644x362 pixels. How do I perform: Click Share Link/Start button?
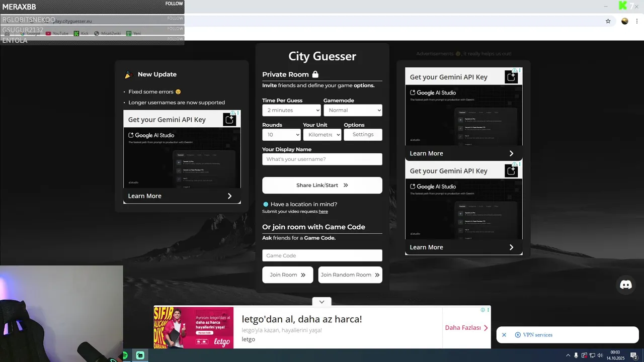pos(322,185)
